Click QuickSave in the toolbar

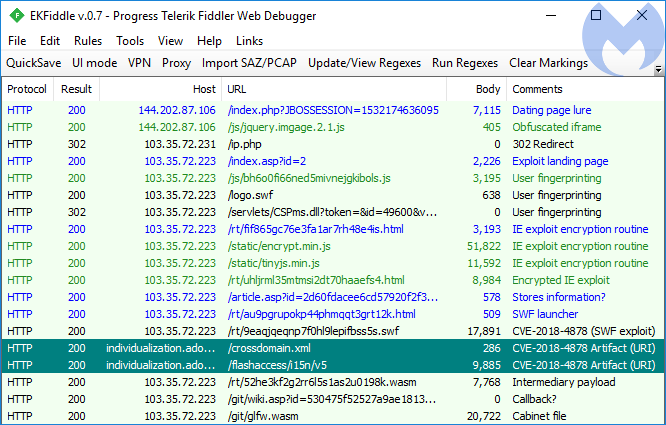click(x=34, y=63)
